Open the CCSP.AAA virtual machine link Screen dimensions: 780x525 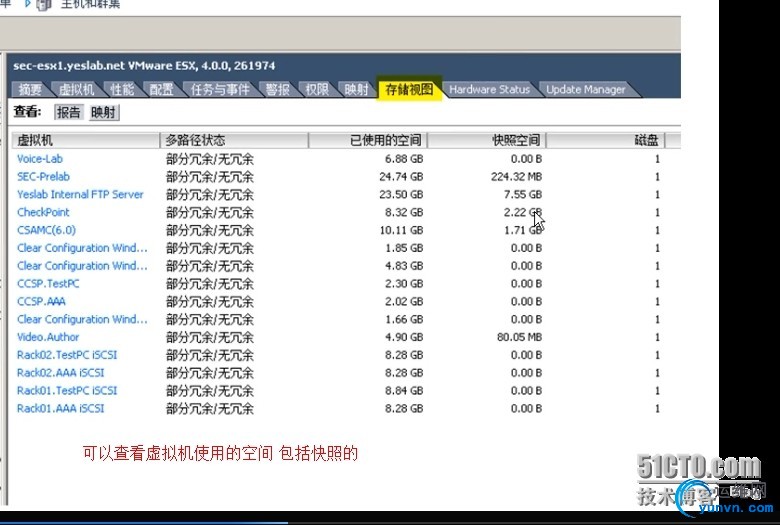41,302
